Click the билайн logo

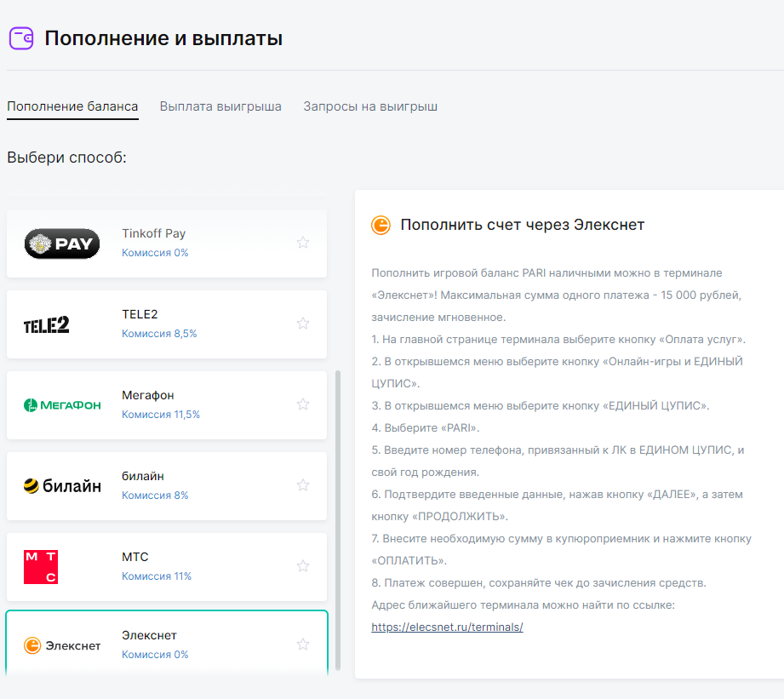point(62,485)
